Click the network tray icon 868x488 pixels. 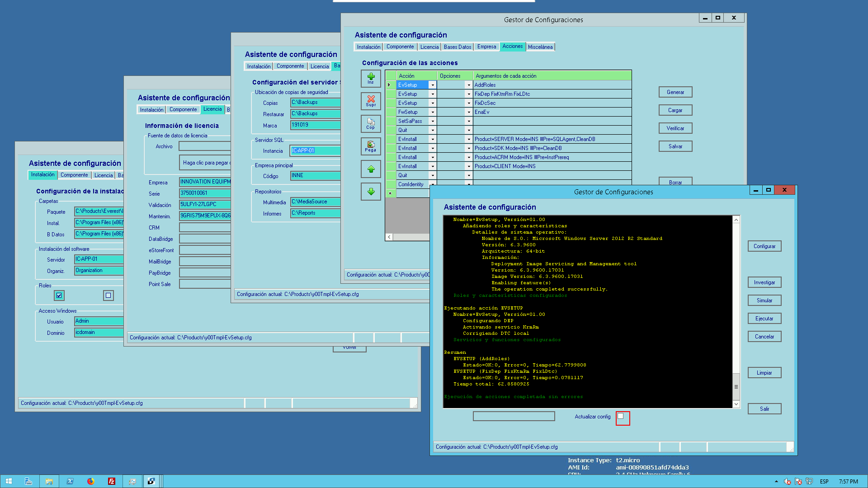(x=809, y=482)
